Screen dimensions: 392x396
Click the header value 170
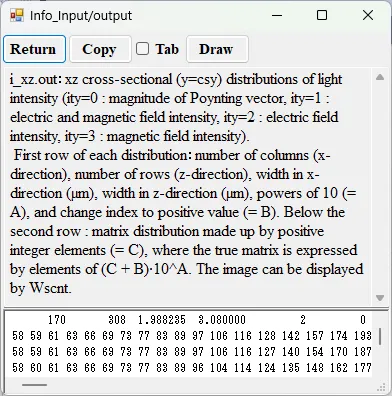tap(57, 320)
